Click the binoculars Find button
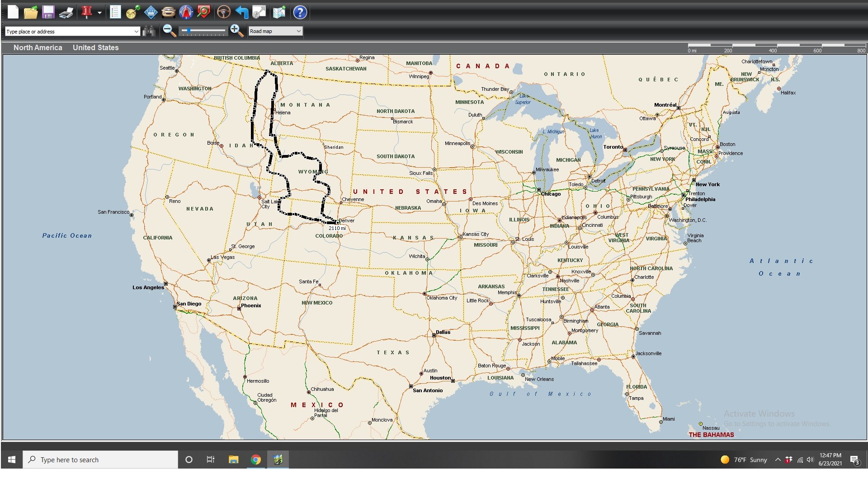The height and width of the screenshot is (488, 868). [149, 31]
